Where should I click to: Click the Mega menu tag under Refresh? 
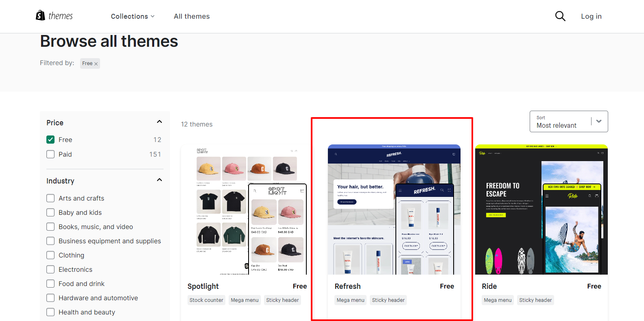(x=351, y=300)
